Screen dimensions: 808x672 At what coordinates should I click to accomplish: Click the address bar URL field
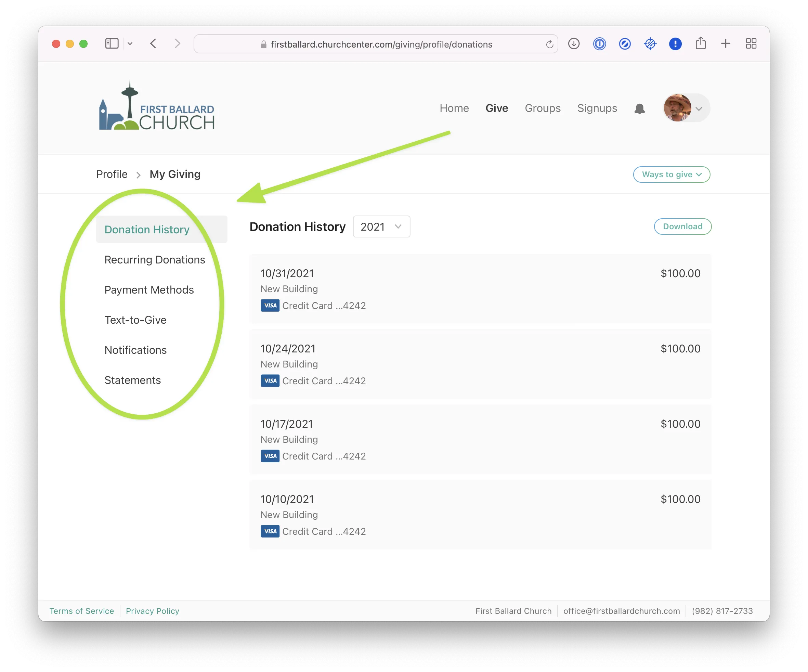(x=381, y=44)
